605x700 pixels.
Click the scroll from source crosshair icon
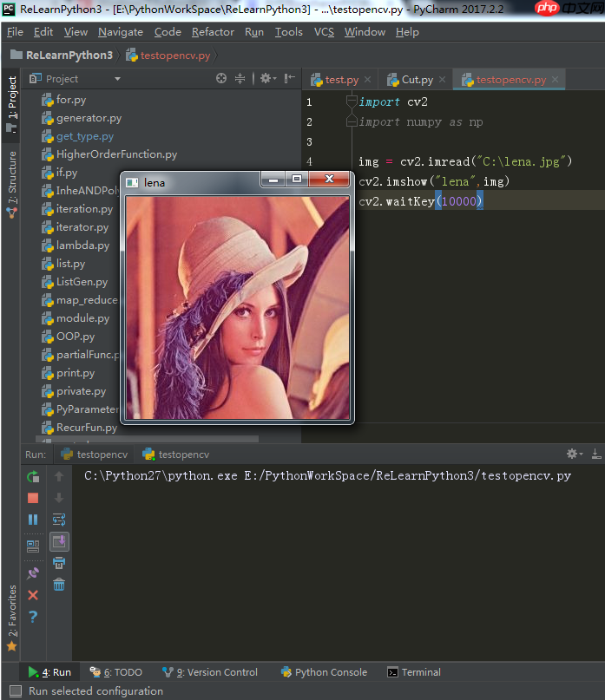point(221,79)
